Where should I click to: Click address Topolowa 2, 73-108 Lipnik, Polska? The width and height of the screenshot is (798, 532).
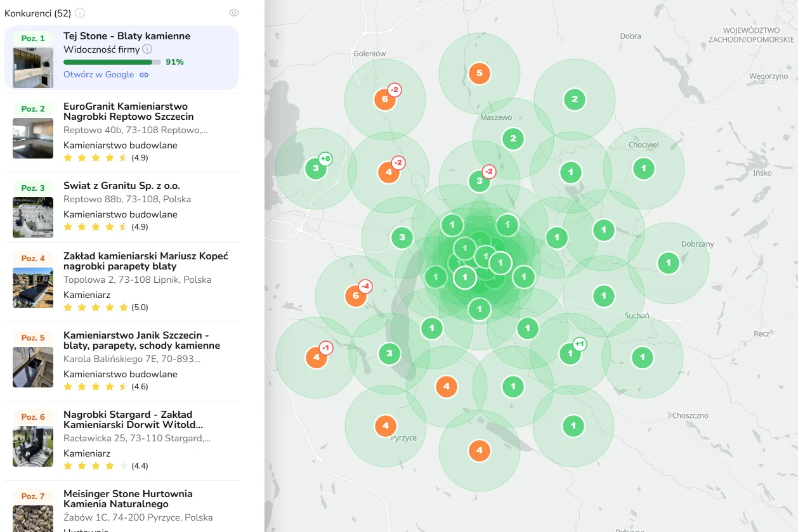pos(138,280)
